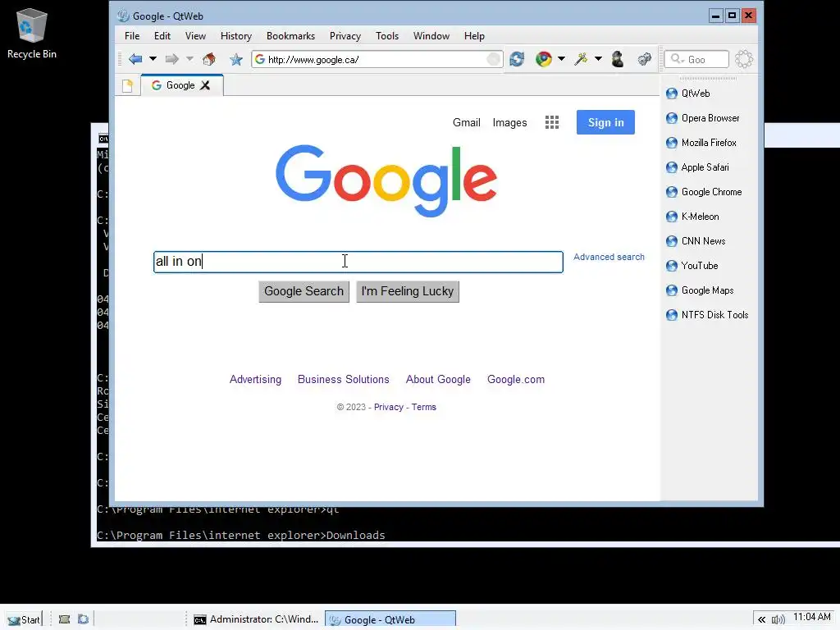Close the Google tab

(x=204, y=85)
